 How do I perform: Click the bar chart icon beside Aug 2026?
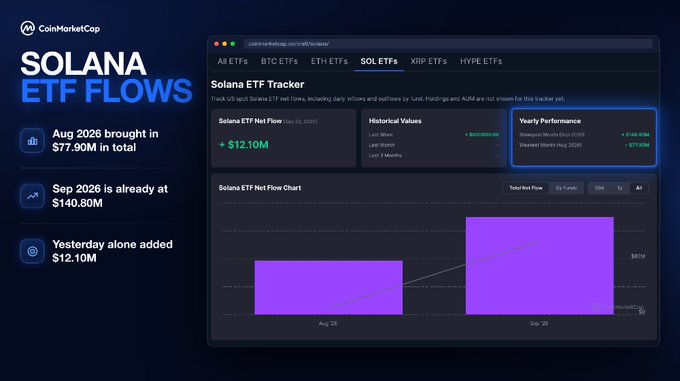point(32,140)
